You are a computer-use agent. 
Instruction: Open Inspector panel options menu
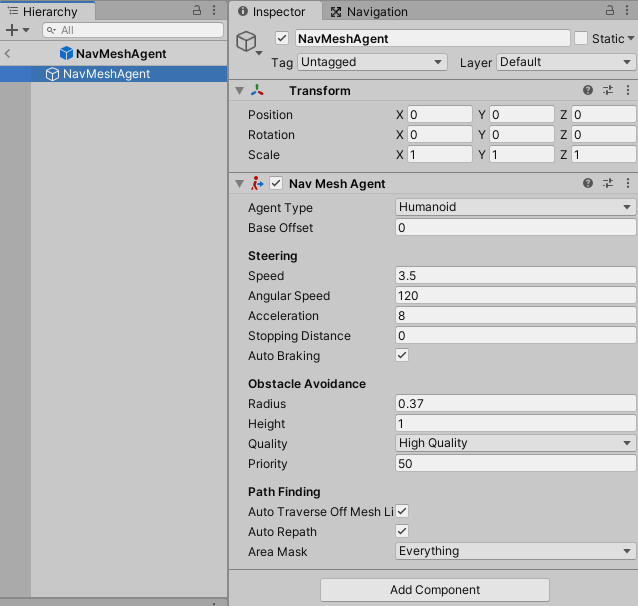[627, 11]
